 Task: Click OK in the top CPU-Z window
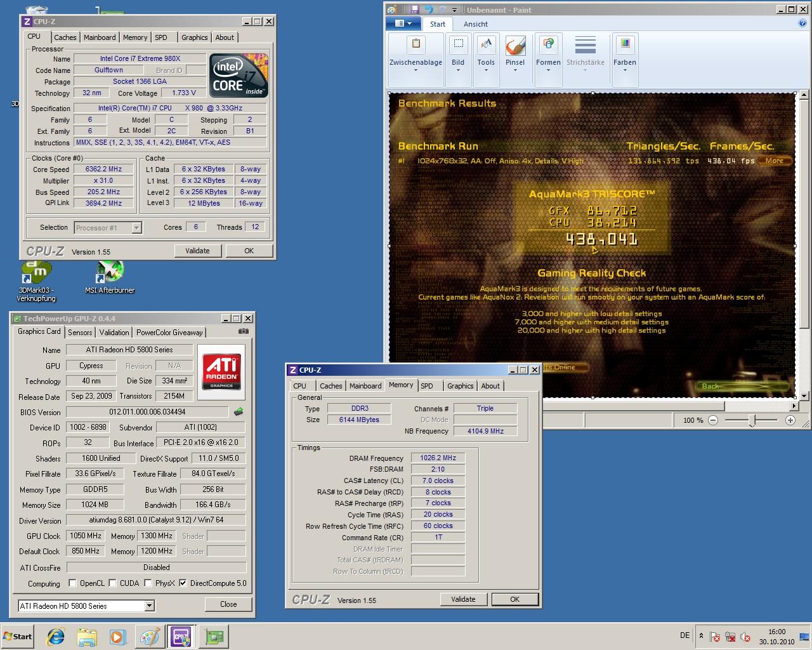click(x=249, y=251)
